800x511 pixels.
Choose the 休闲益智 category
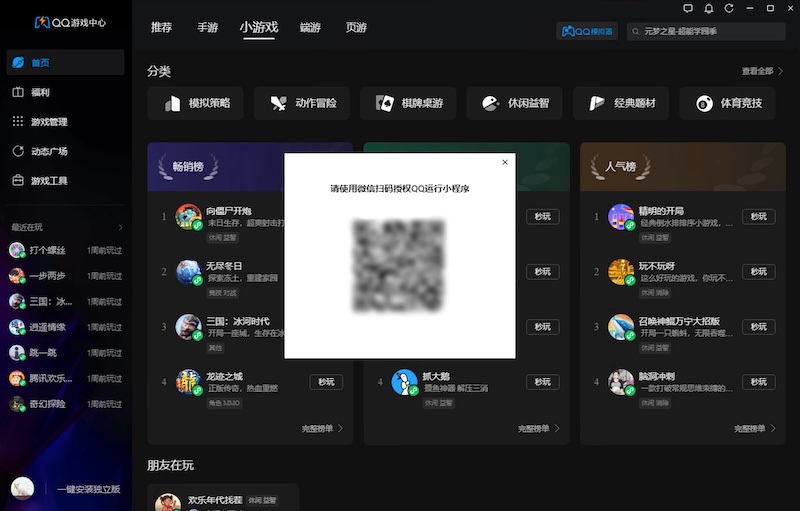tap(514, 103)
